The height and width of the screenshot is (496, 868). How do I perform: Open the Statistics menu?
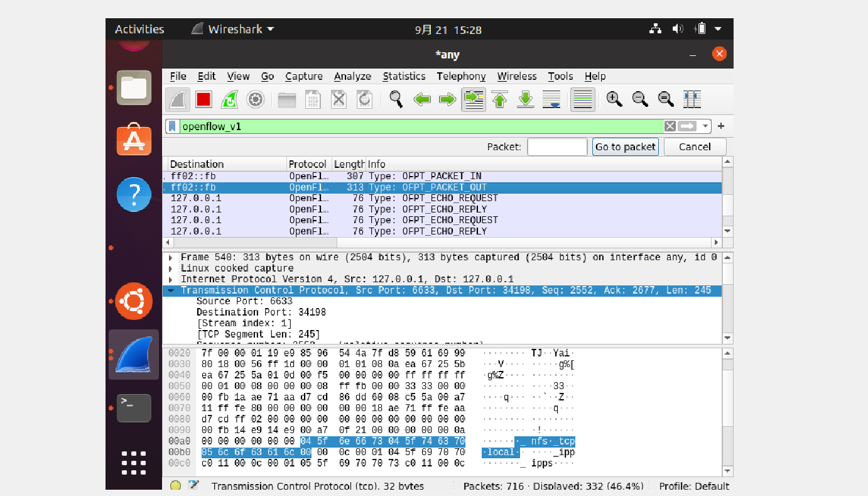pyautogui.click(x=404, y=76)
